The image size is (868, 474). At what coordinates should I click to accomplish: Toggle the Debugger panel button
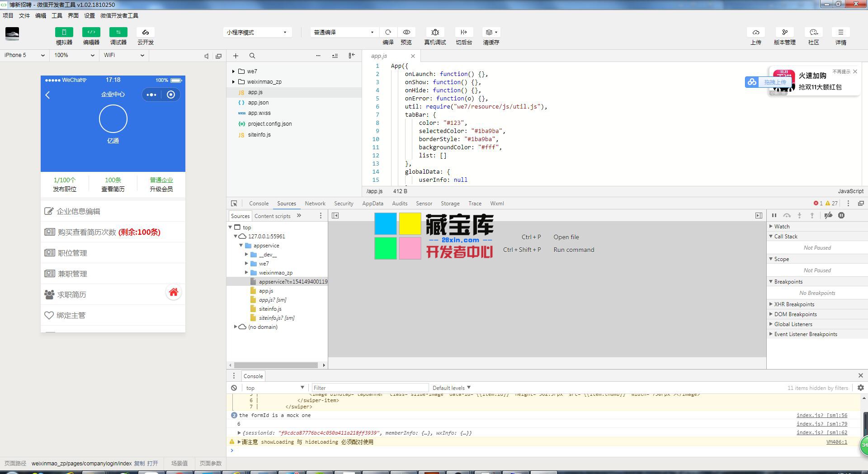pyautogui.click(x=118, y=33)
